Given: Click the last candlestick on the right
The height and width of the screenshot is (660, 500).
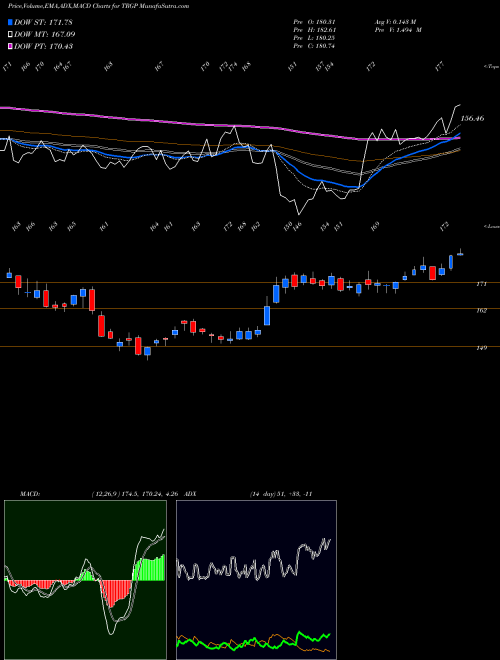Looking at the screenshot, I should pyautogui.click(x=460, y=253).
